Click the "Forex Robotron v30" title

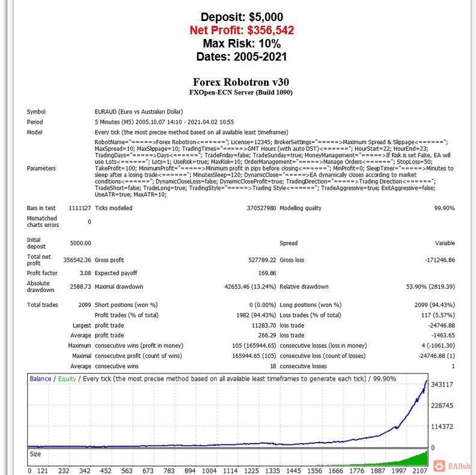(241, 82)
